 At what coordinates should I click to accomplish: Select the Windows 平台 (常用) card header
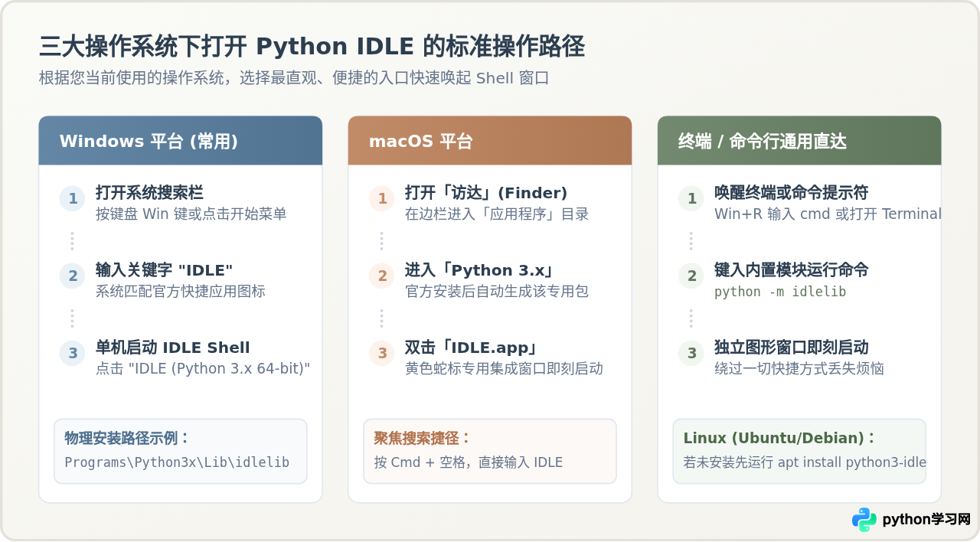coord(181,141)
